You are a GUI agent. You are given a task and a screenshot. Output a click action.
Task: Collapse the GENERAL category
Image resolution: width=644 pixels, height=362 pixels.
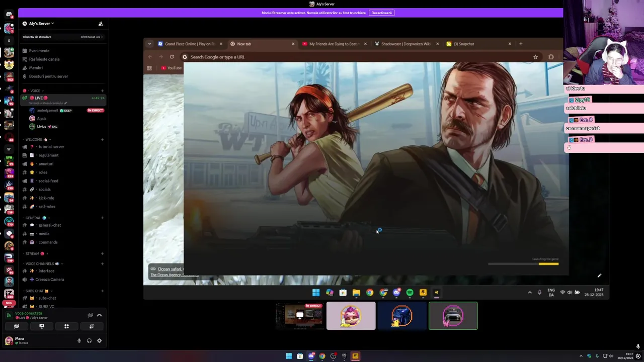[36, 218]
